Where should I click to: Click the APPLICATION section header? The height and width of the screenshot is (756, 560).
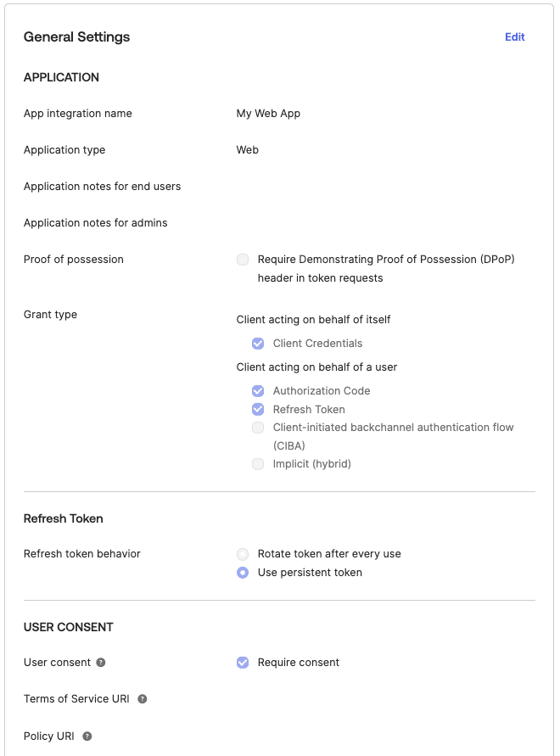[x=61, y=77]
